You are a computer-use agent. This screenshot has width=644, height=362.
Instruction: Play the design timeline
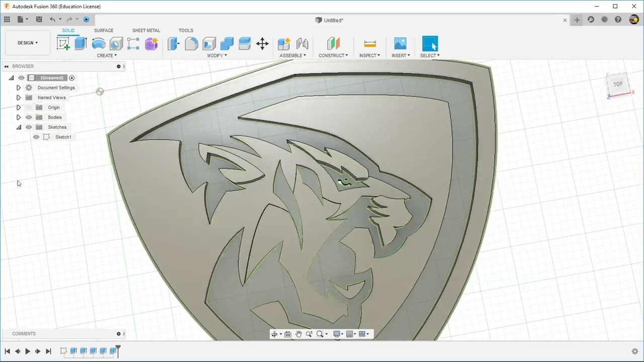click(28, 351)
